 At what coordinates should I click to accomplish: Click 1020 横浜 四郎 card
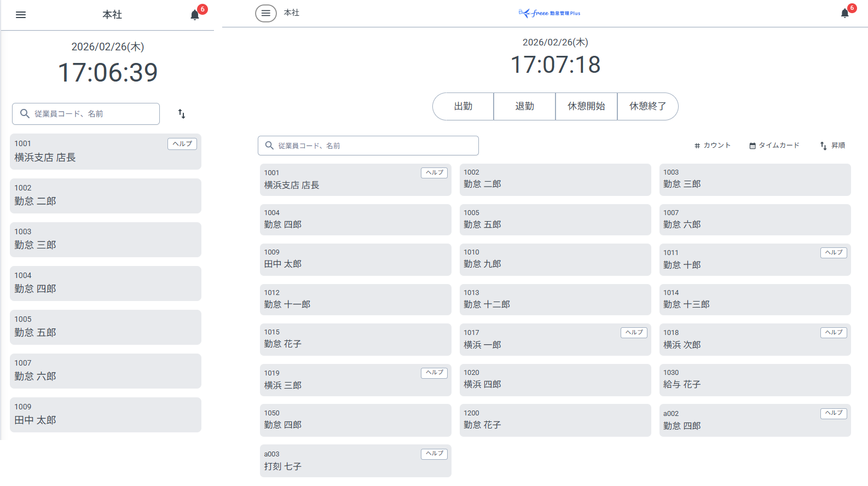(x=555, y=380)
